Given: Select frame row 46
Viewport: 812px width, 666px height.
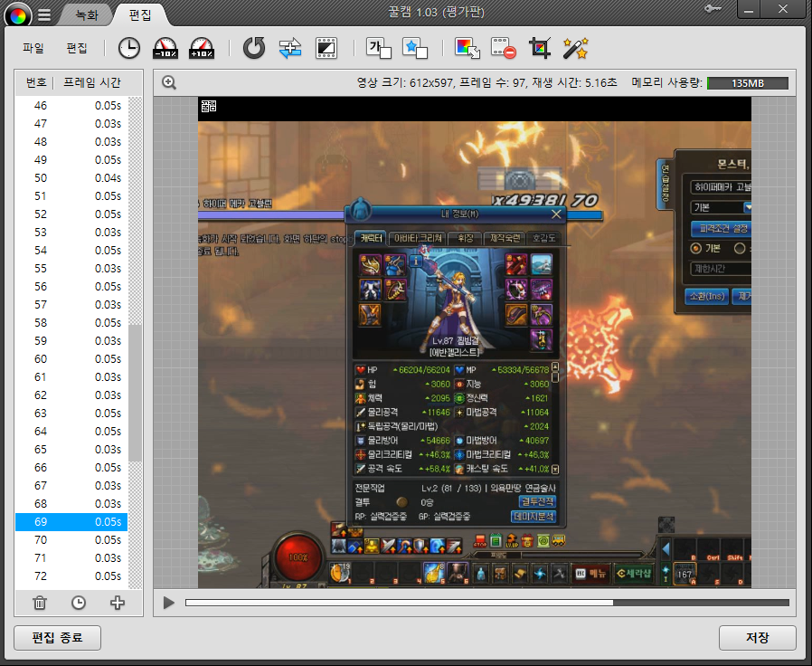Looking at the screenshot, I should coord(71,106).
